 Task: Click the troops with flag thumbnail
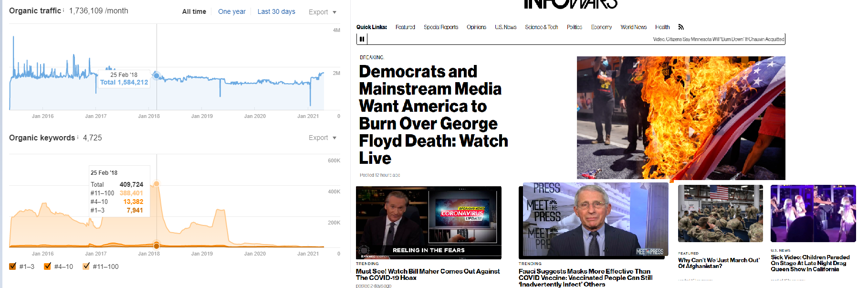tap(721, 213)
